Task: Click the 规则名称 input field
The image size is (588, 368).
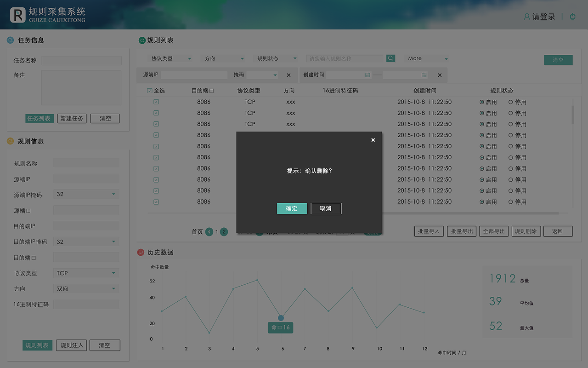Action: 86,163
